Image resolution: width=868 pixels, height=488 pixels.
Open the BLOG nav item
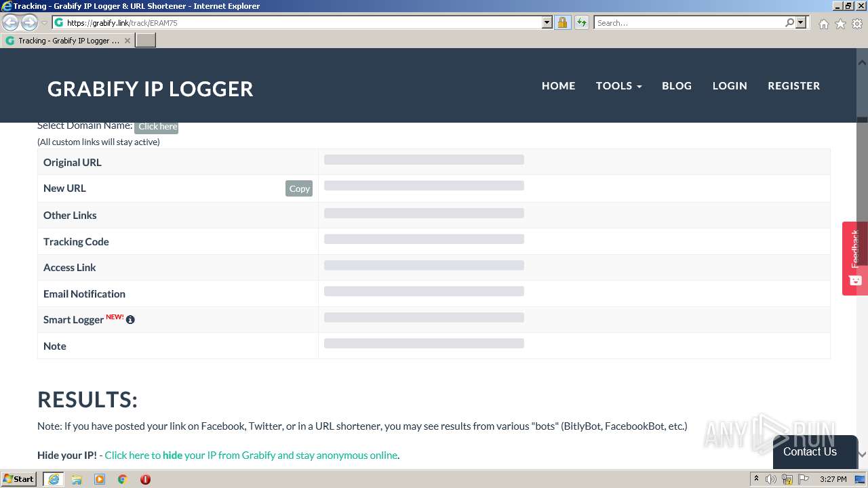tap(677, 86)
